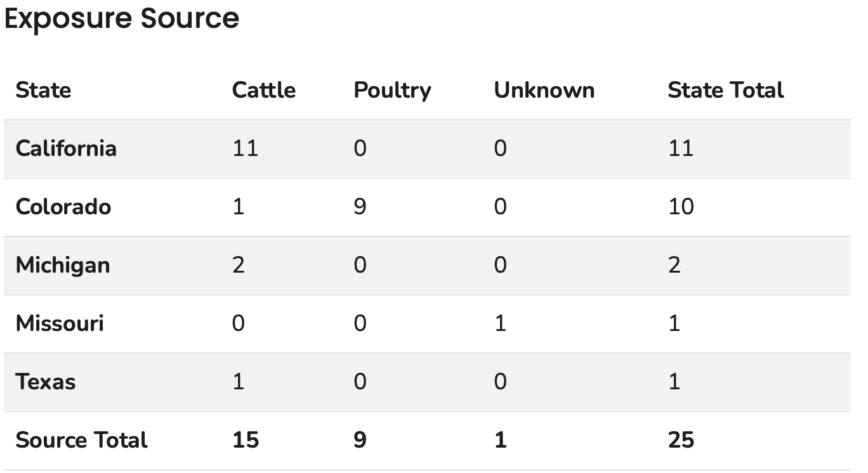The image size is (868, 473).
Task: Click Missouri's unknown count of 1
Action: click(x=500, y=323)
